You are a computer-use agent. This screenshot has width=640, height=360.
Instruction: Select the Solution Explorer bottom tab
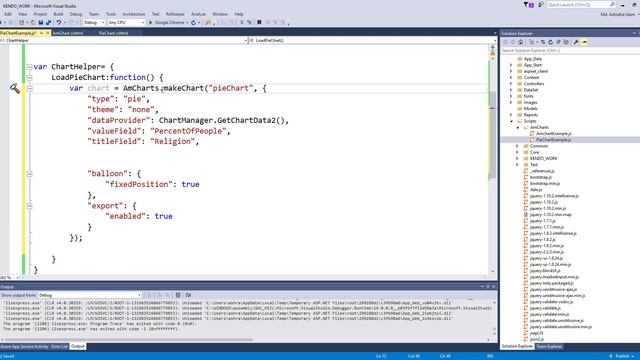point(517,347)
